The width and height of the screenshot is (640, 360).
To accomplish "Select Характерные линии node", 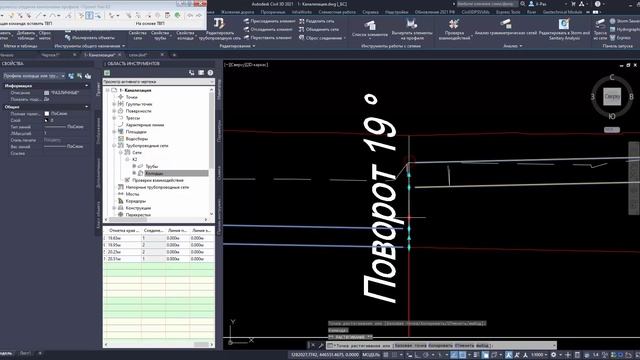I will (x=145, y=125).
